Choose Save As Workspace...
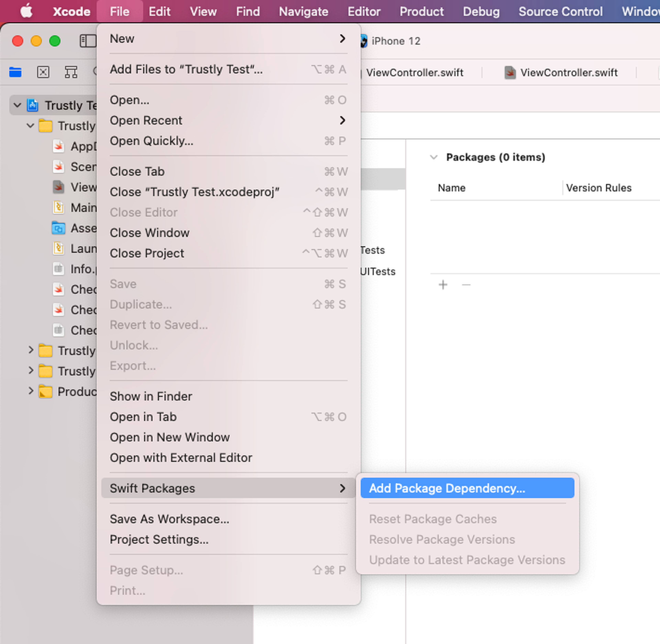Viewport: 660px width, 644px height. coord(228,519)
